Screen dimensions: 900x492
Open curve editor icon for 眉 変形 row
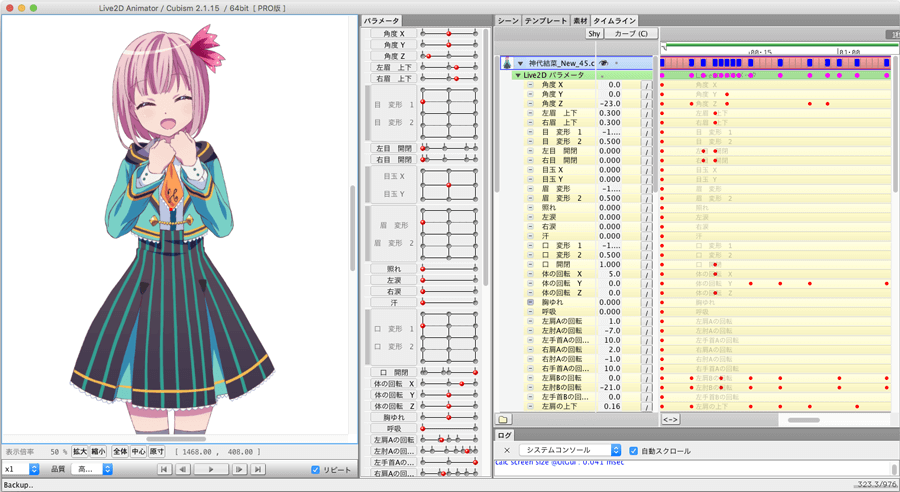click(647, 189)
